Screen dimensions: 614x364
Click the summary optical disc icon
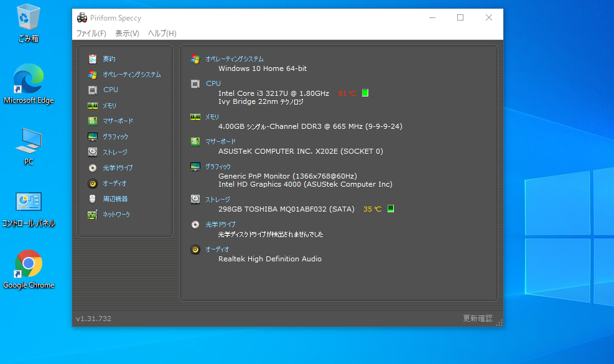(x=195, y=225)
